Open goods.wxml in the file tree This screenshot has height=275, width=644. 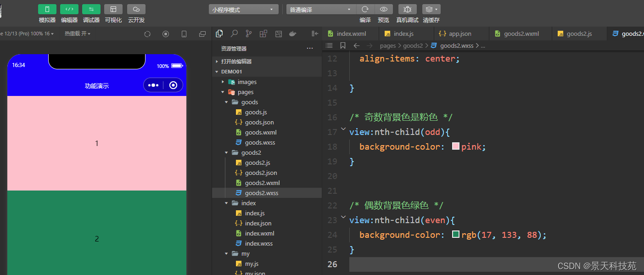(x=267, y=132)
